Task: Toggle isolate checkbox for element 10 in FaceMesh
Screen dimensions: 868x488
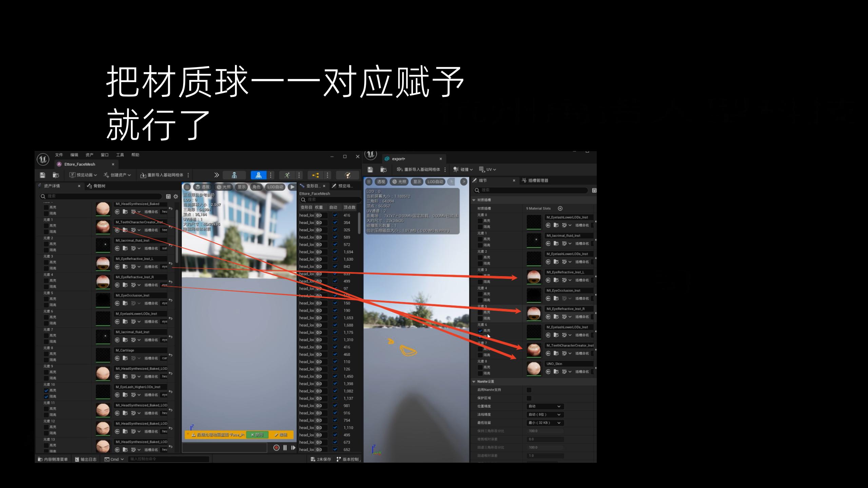Action: click(46, 396)
